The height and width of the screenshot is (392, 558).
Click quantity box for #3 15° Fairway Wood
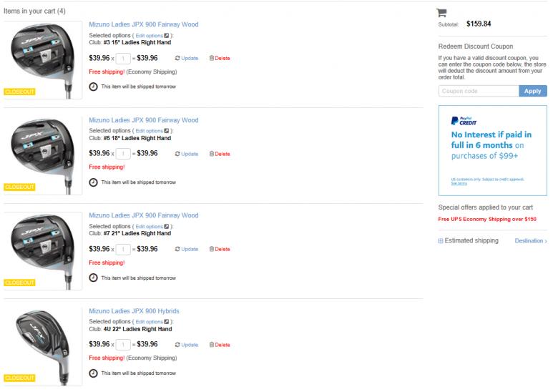pos(123,58)
